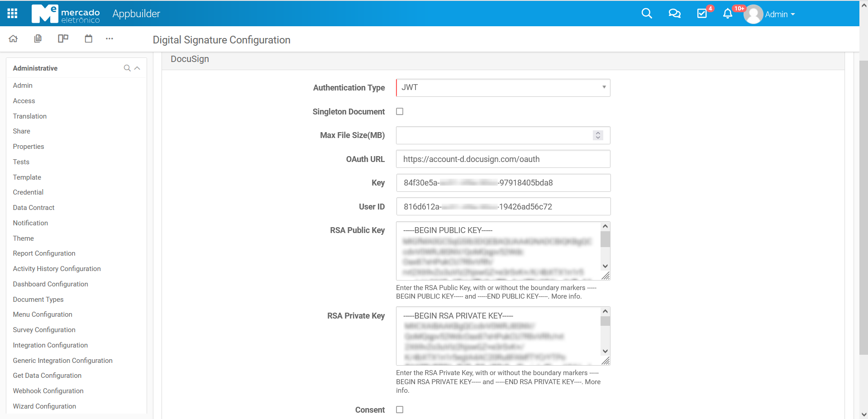The image size is (868, 419).
Task: Open the Credential sidebar link
Action: tap(28, 192)
